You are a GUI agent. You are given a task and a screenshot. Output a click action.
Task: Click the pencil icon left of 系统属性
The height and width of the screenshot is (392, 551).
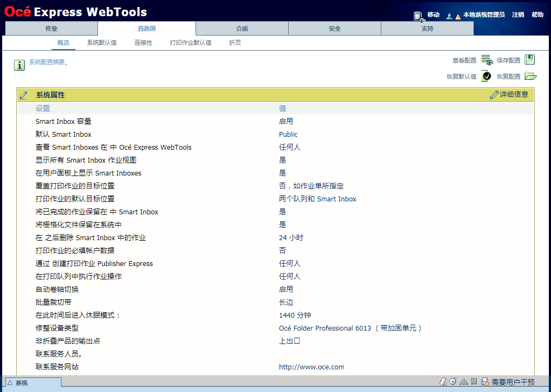(24, 95)
